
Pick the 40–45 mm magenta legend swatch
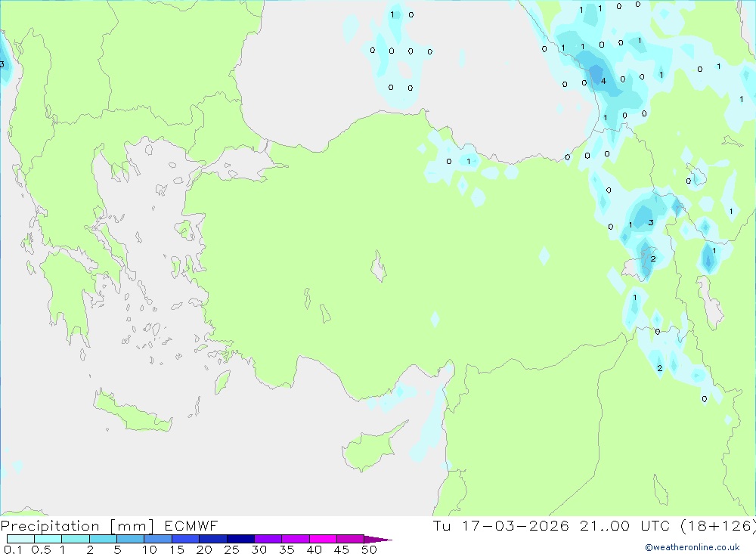point(323,539)
